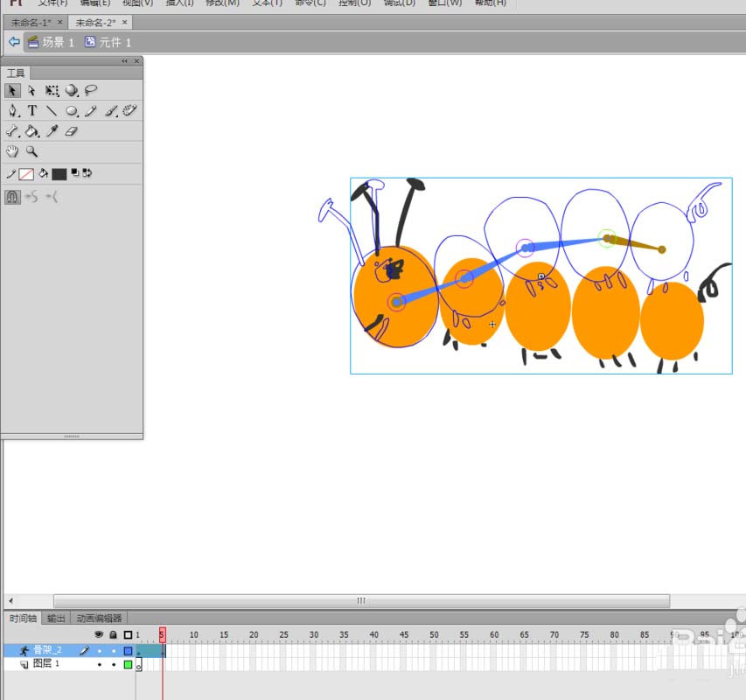Click frame 20 on the timeline ruler

click(x=254, y=634)
